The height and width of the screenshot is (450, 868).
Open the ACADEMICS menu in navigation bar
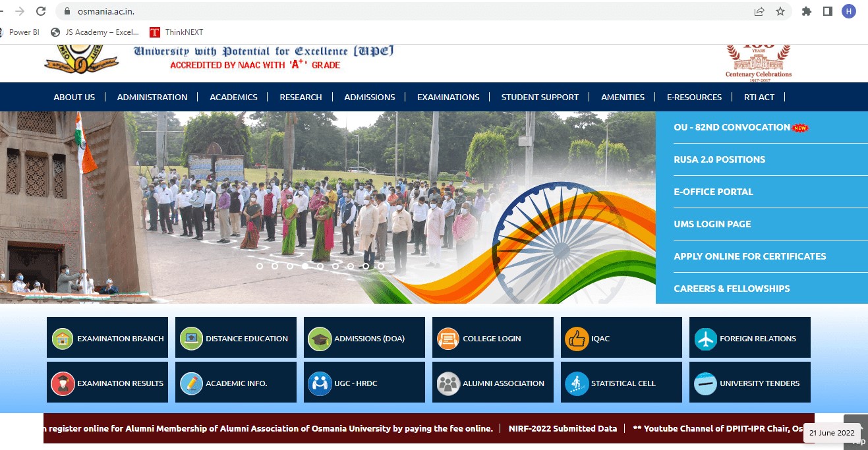click(x=233, y=97)
